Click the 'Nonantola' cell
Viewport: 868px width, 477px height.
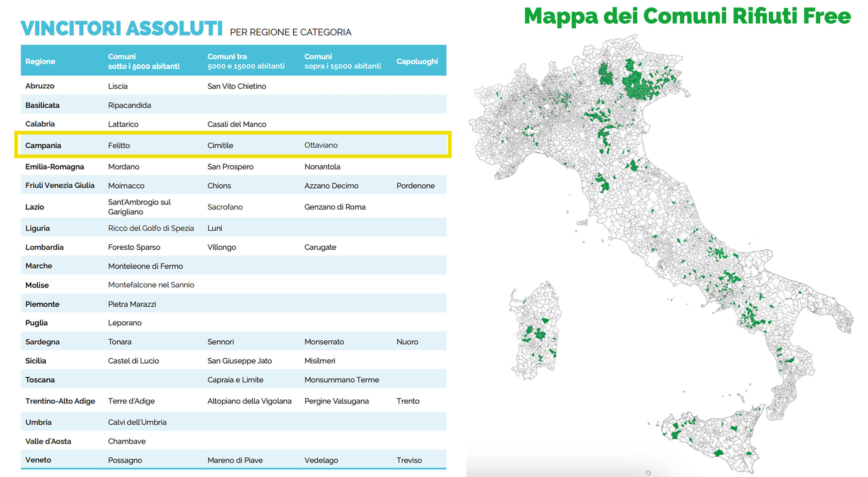[x=322, y=167]
